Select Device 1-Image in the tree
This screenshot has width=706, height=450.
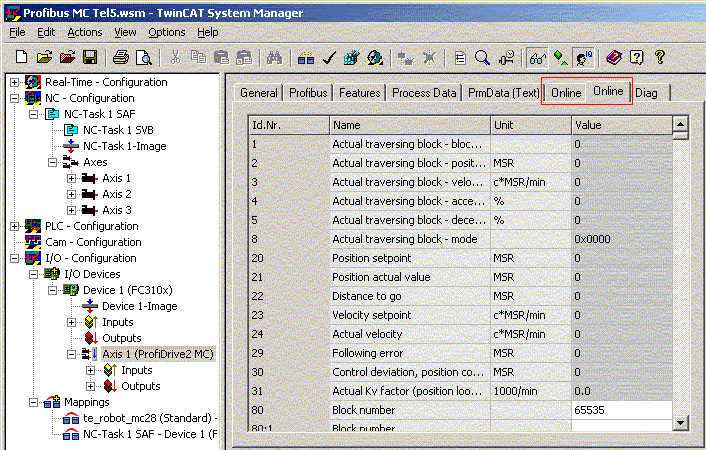(140, 306)
